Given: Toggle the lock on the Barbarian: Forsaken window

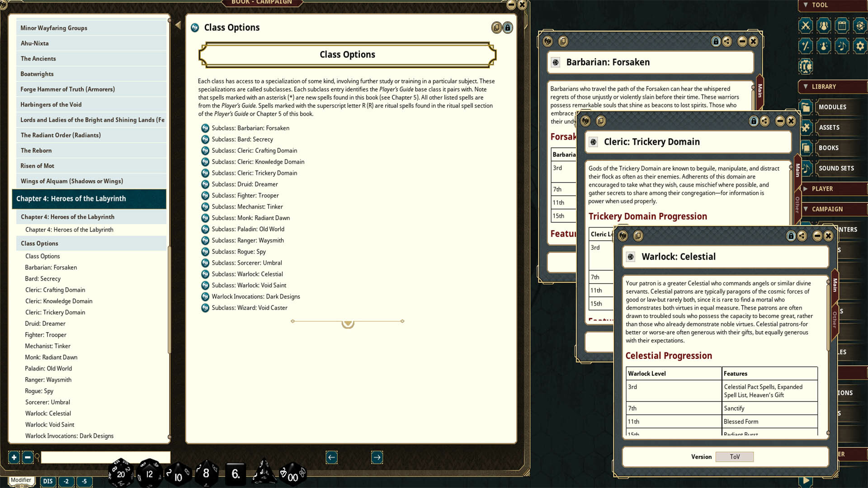Looking at the screenshot, I should [x=716, y=41].
